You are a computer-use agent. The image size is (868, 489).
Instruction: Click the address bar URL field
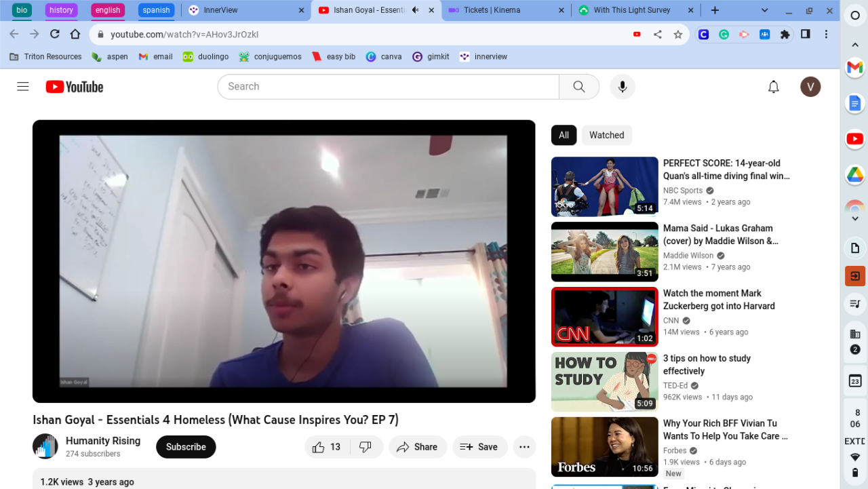point(366,35)
